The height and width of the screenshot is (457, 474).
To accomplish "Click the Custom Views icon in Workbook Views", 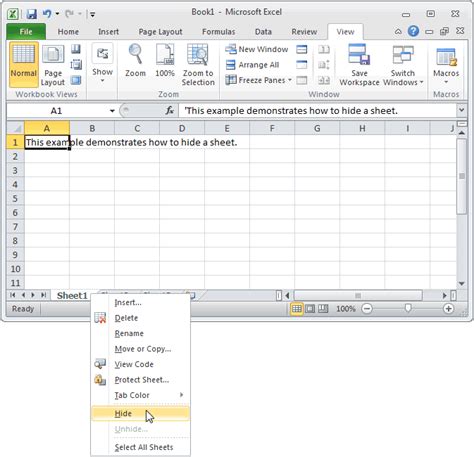I will pos(76,65).
